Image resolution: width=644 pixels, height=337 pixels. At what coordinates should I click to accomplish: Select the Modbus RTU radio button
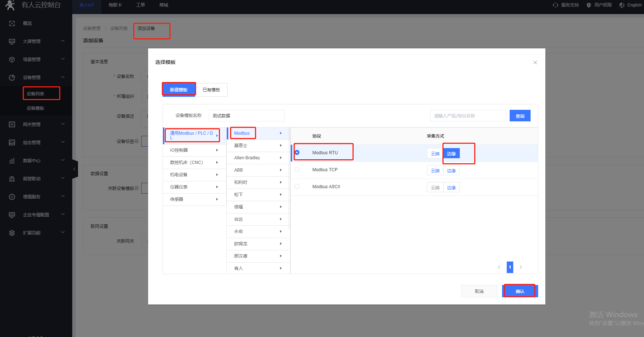click(x=297, y=153)
